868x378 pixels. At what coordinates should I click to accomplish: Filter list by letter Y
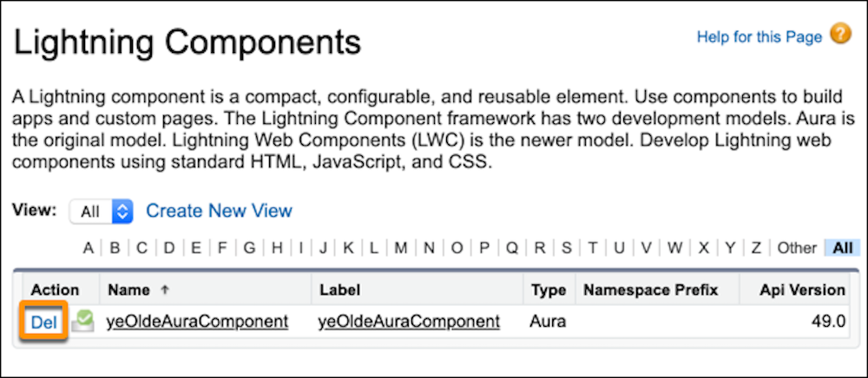730,248
